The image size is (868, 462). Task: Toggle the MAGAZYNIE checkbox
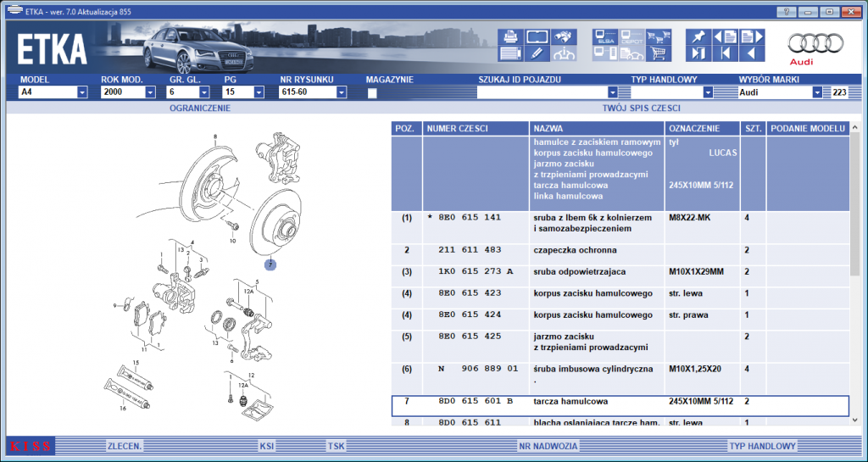[x=372, y=93]
